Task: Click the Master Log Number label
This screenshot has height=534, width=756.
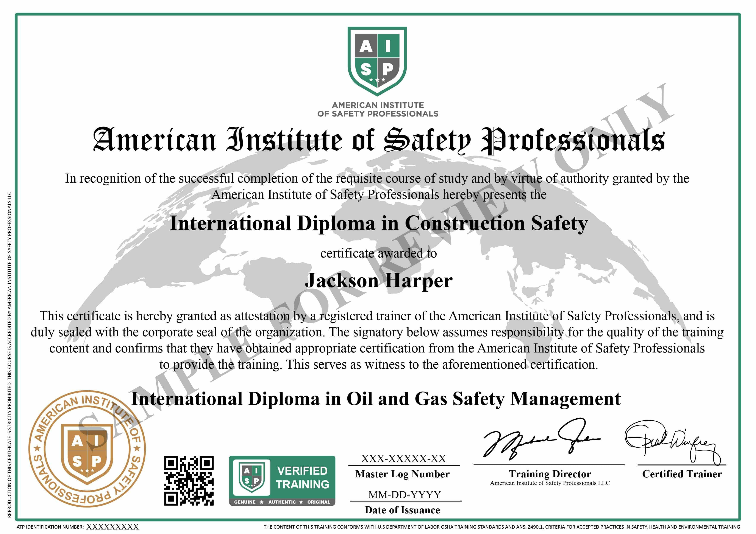Action: click(x=402, y=474)
